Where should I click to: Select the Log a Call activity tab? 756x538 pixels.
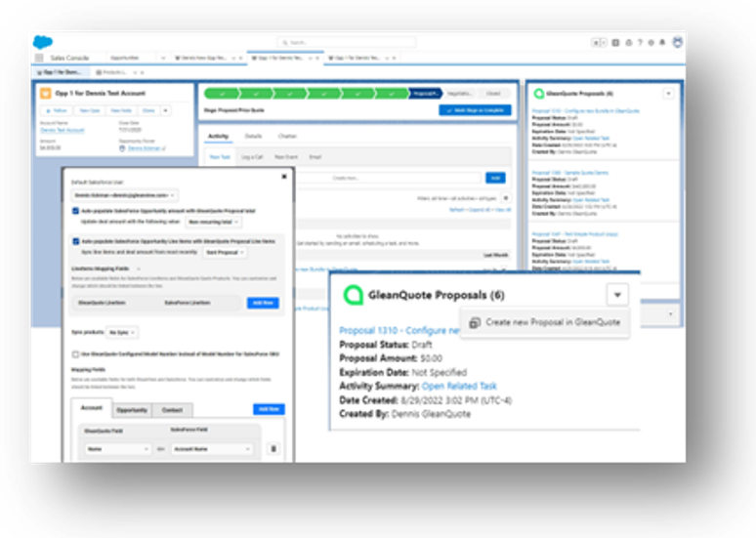coord(252,157)
